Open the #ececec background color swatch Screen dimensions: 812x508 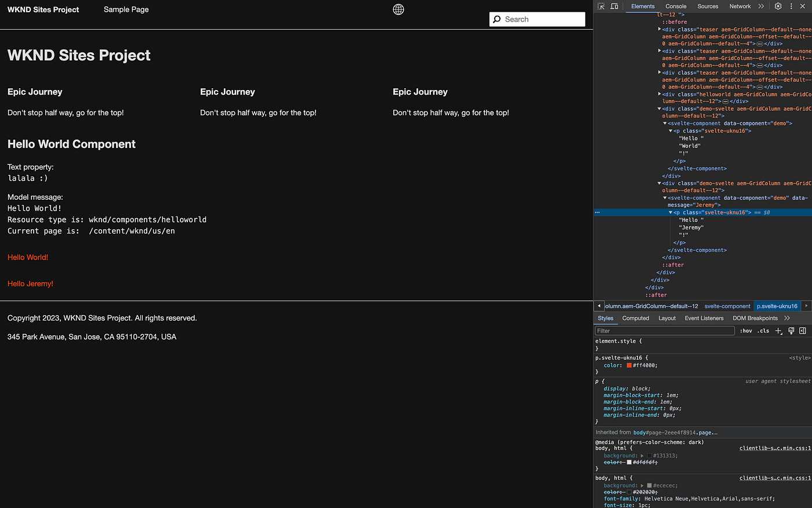pos(649,485)
